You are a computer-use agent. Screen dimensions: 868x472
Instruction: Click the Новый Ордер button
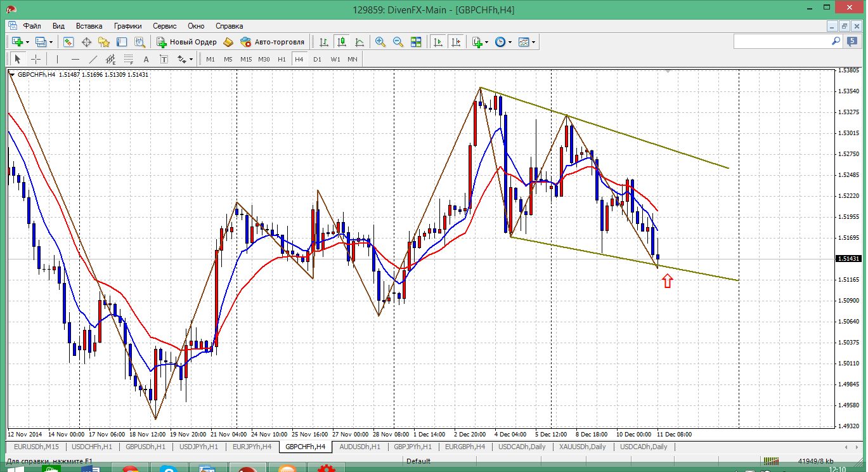point(187,42)
